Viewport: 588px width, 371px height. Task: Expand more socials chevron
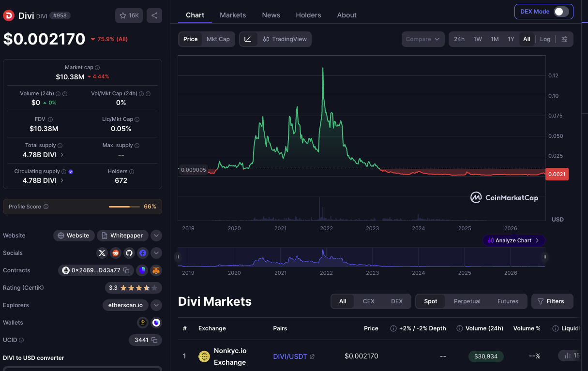point(156,253)
